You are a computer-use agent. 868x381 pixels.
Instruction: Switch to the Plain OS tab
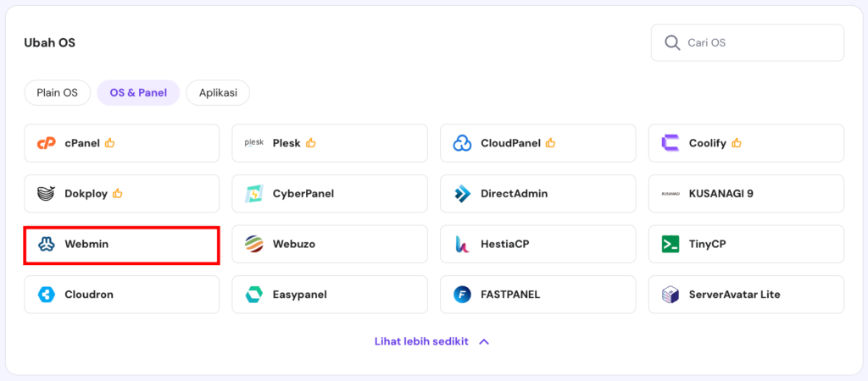point(57,92)
